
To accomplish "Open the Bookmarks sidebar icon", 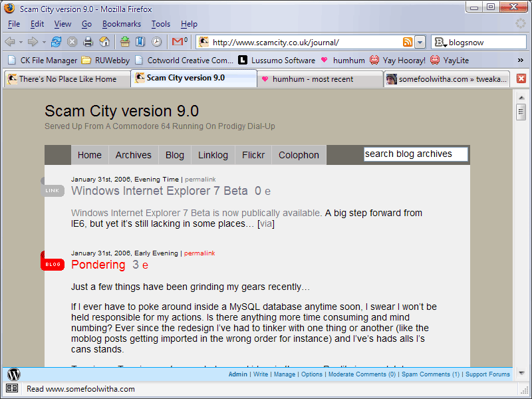I will coord(140,42).
